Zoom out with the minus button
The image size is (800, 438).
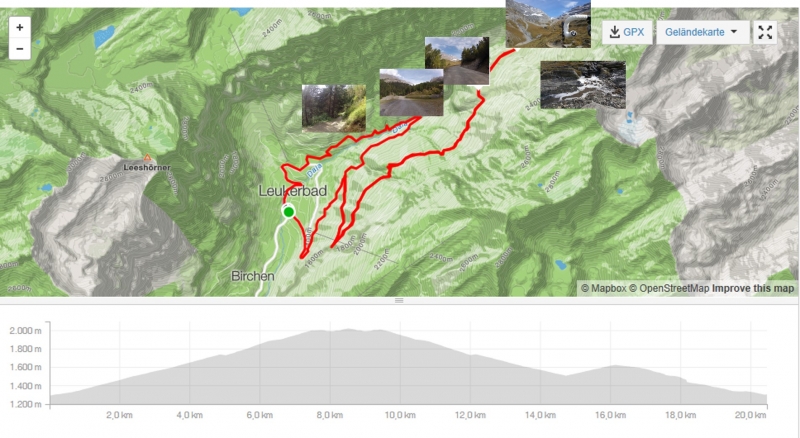click(19, 49)
